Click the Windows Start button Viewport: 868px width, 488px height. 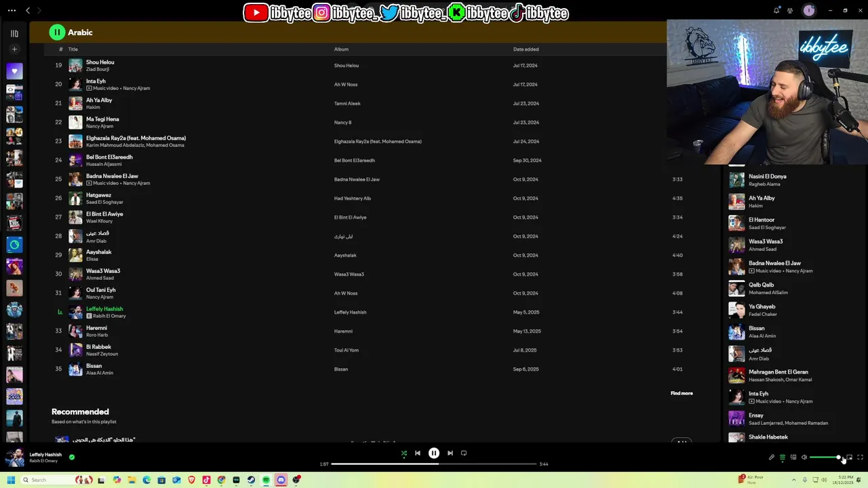point(11,480)
